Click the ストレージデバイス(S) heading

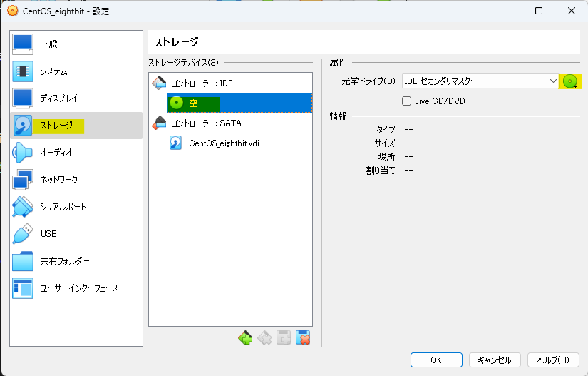click(x=183, y=63)
